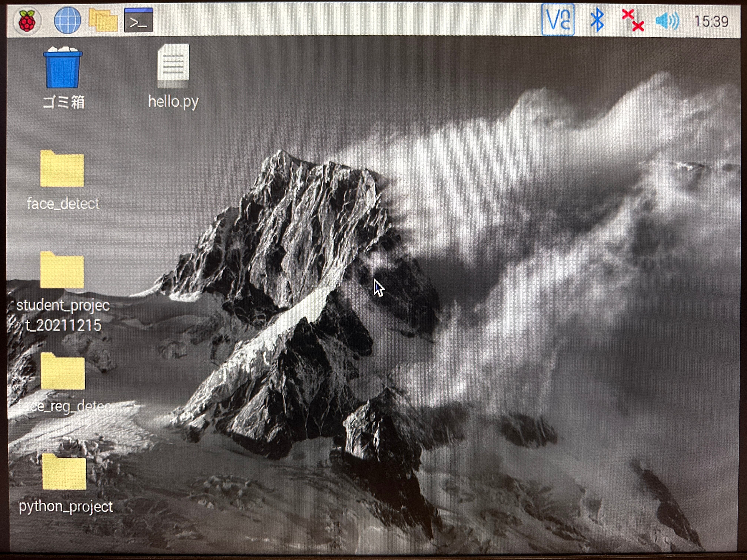747x560 pixels.
Task: Click the face_detect folder name label
Action: 63,204
